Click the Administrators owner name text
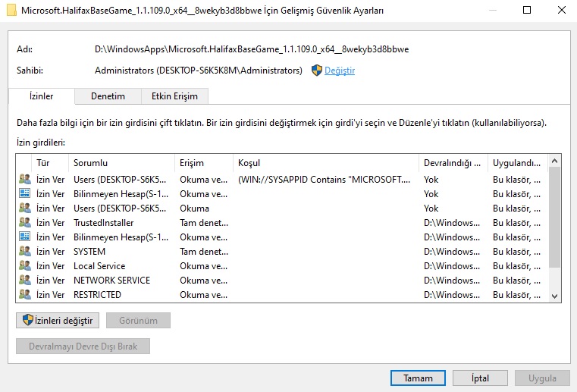 (x=199, y=71)
